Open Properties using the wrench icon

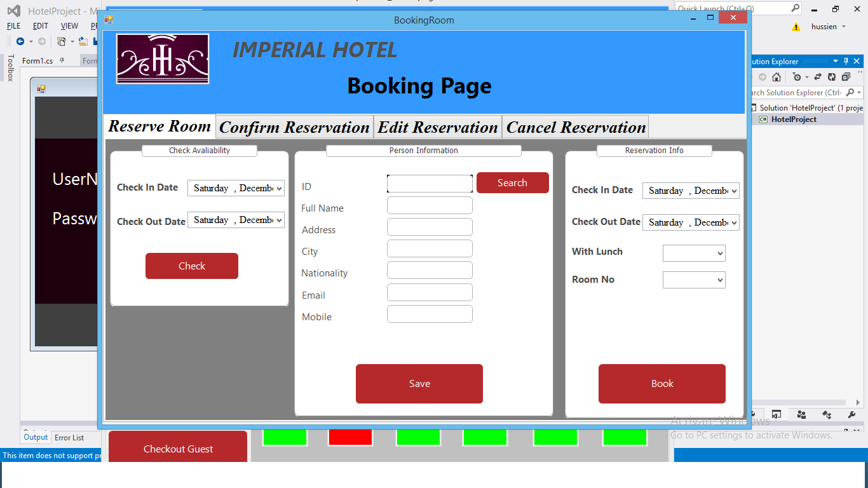(x=852, y=415)
